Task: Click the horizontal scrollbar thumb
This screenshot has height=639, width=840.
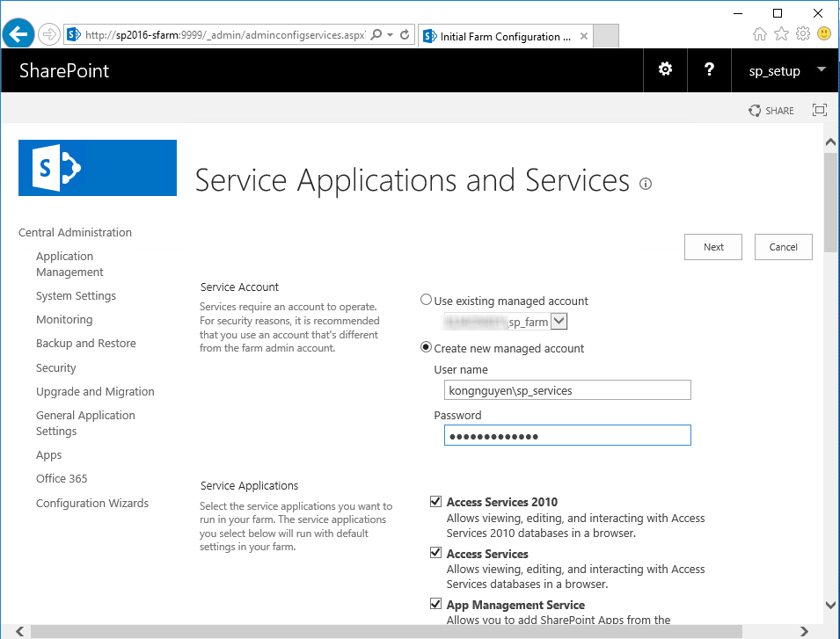Action: 386,631
